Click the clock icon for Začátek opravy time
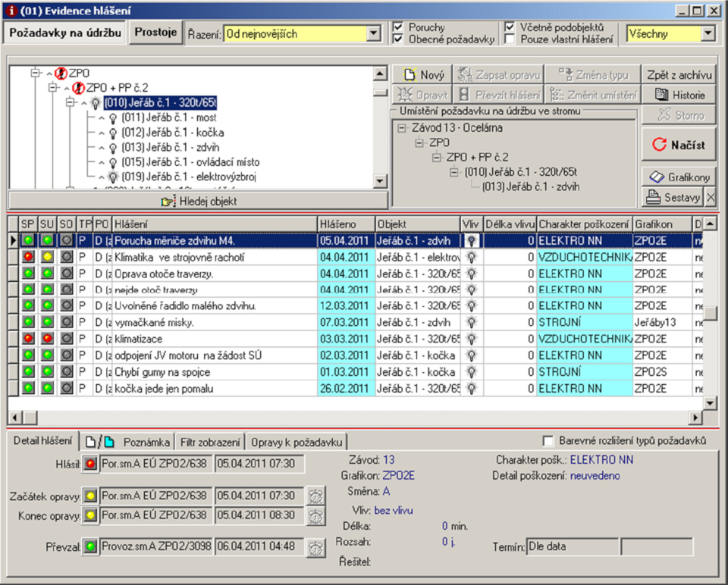Viewport: 728px width, 585px height. click(x=316, y=496)
